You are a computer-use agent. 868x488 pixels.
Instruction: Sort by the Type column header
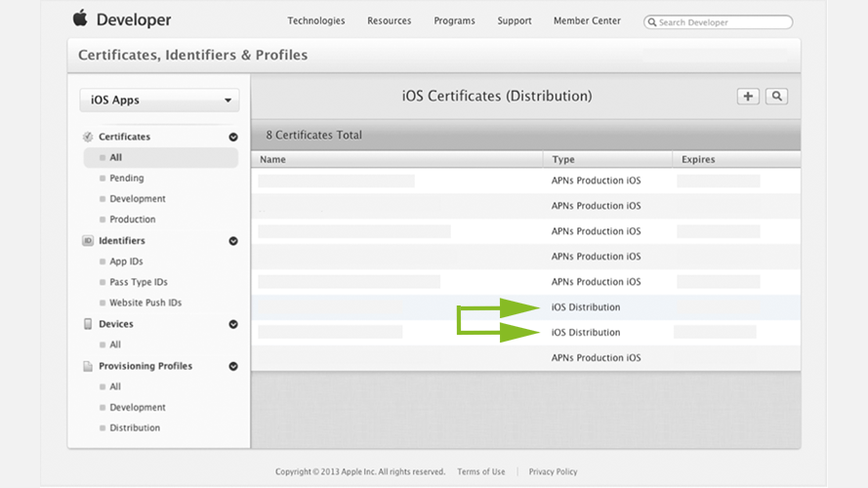[x=607, y=159]
